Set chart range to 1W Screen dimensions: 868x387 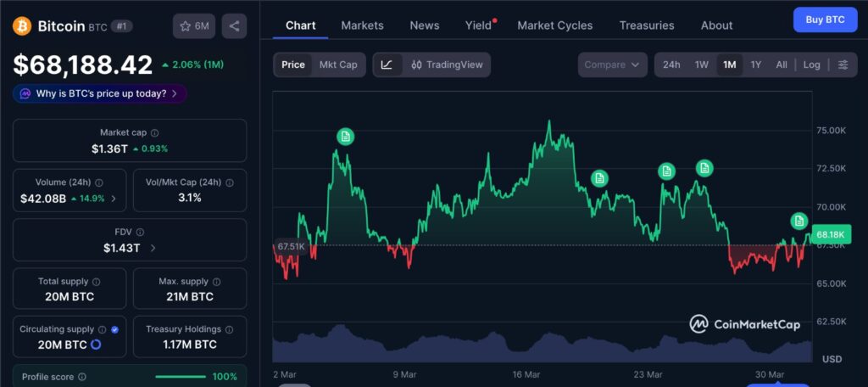(701, 64)
